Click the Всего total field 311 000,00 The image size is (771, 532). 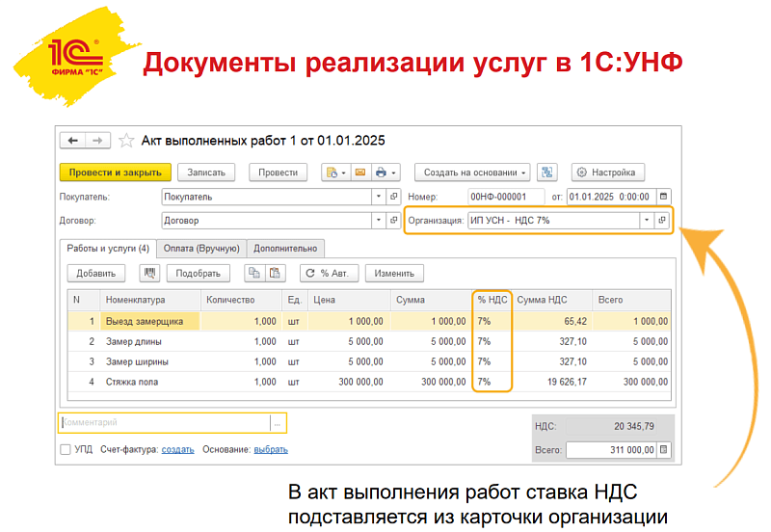[611, 449]
